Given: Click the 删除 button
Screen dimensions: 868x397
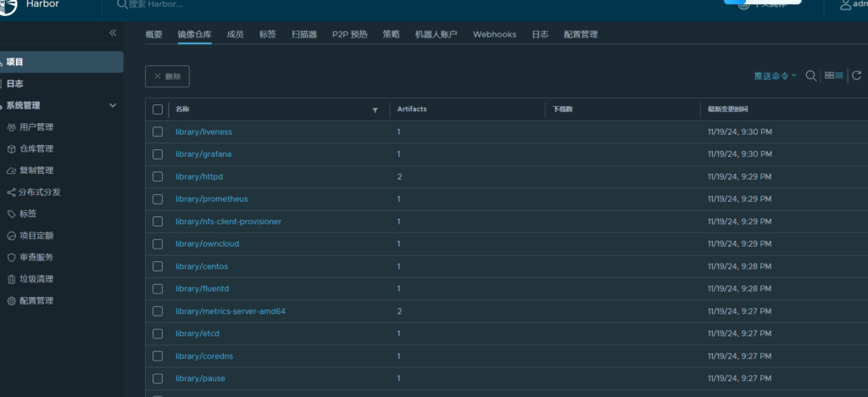Looking at the screenshot, I should 167,76.
